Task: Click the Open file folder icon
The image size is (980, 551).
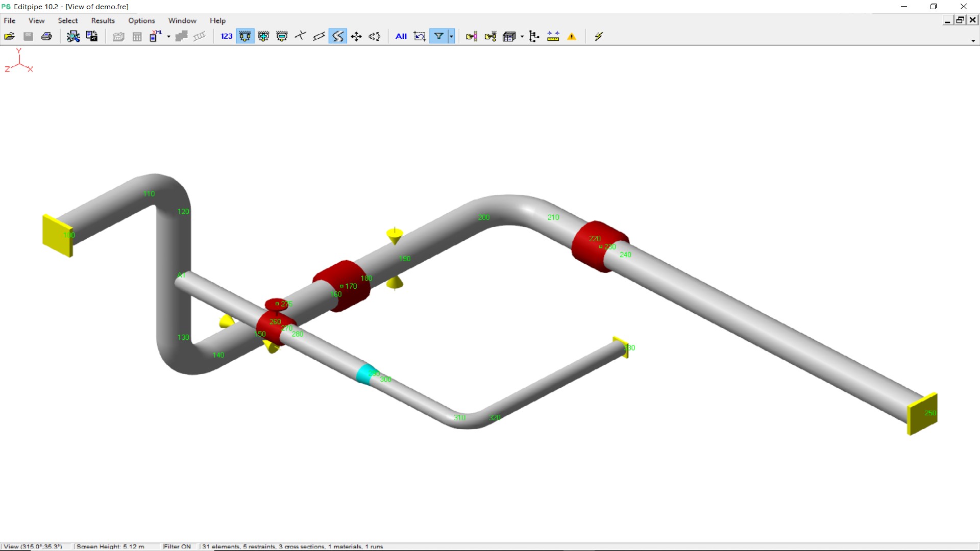Action: click(x=9, y=36)
